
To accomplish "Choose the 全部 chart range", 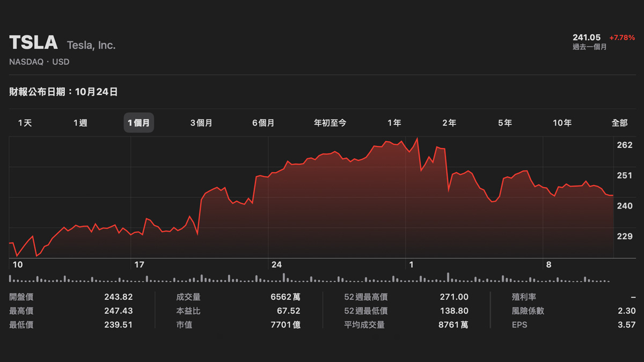I will pyautogui.click(x=619, y=123).
